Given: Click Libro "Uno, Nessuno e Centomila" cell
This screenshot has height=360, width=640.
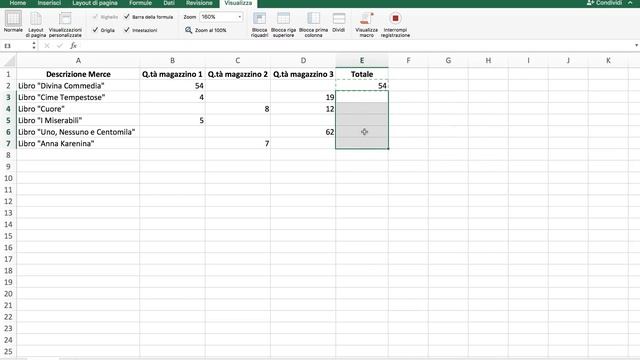Looking at the screenshot, I should click(x=78, y=132).
